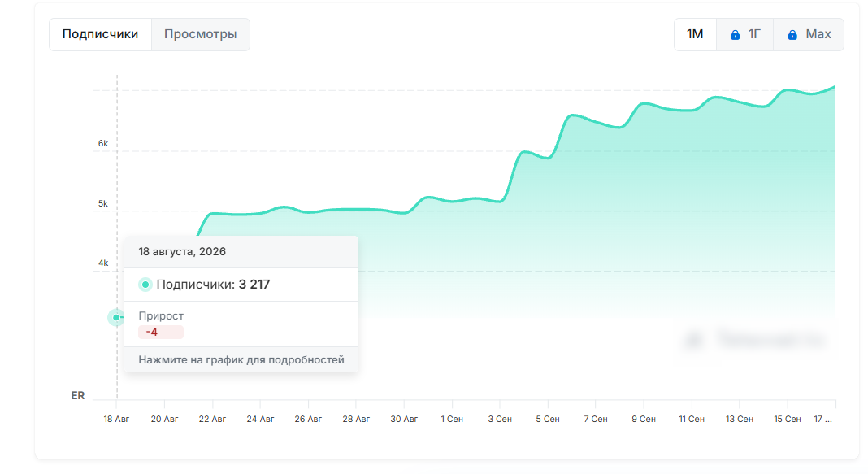Click the 5k y-axis label
The image size is (868, 474).
(103, 204)
